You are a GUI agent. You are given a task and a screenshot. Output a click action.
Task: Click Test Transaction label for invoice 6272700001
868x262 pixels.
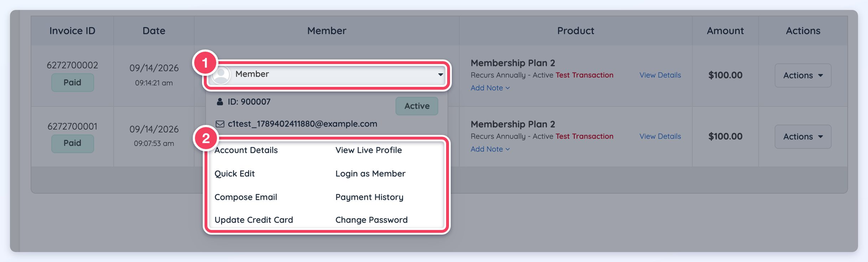pyautogui.click(x=584, y=136)
